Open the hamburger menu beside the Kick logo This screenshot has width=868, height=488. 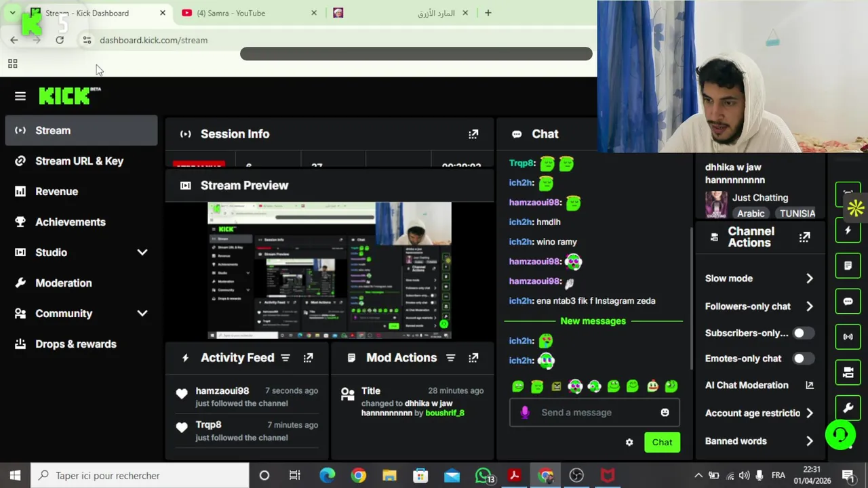(20, 96)
